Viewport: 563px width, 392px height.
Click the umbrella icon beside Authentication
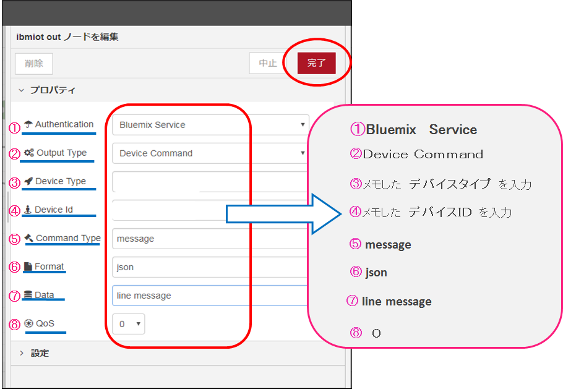point(28,124)
